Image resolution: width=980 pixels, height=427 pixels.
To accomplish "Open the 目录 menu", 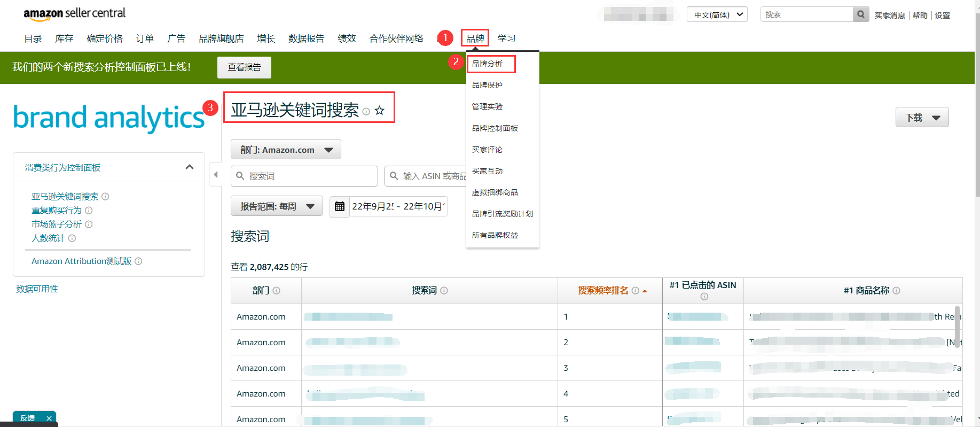I will coord(33,38).
